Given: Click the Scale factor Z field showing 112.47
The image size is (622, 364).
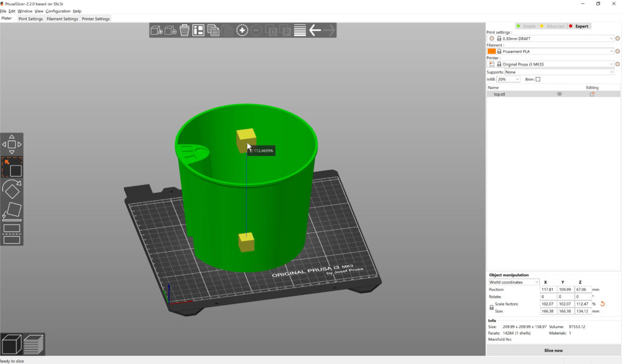Looking at the screenshot, I should click(x=583, y=304).
